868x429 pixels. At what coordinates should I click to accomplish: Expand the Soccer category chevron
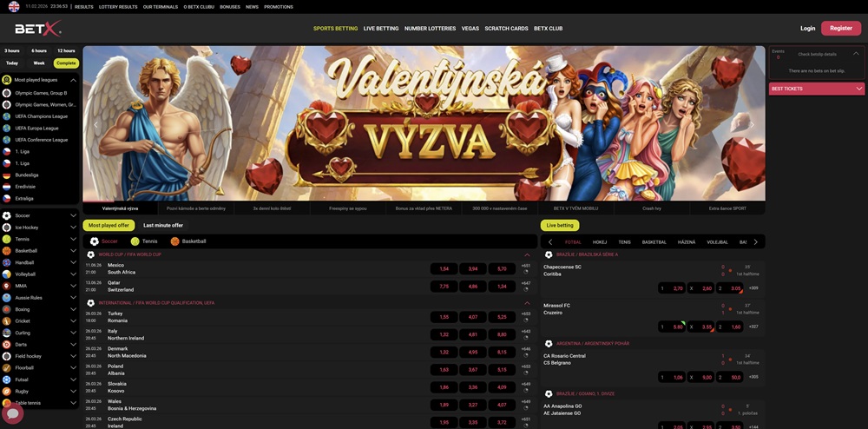click(x=73, y=215)
